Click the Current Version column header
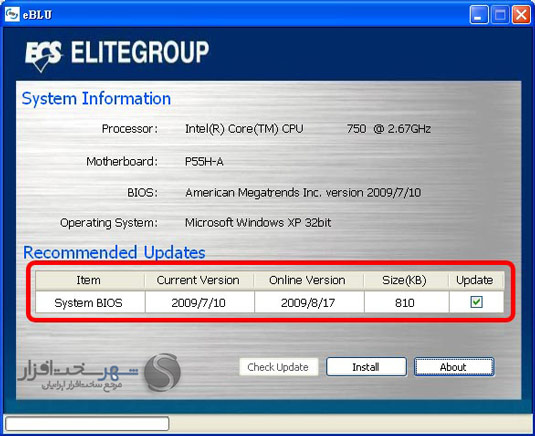Screen dimensions: 535x436 [199, 280]
